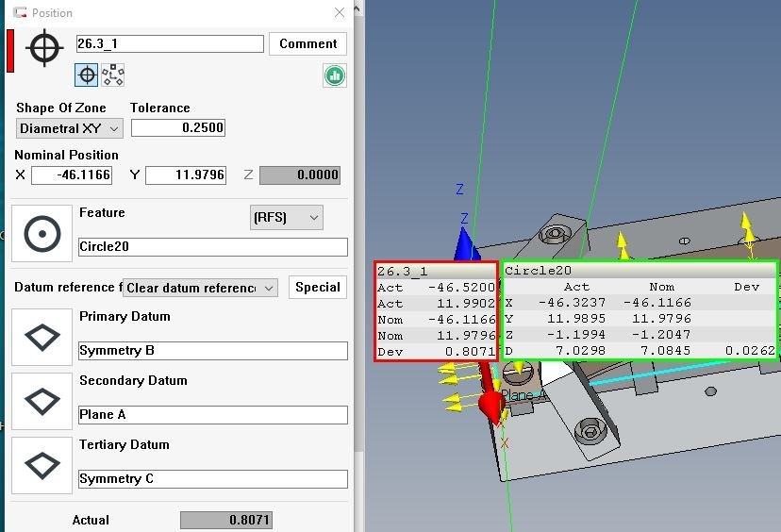The image size is (781, 532).
Task: Click the Secondary Datum diamond icon
Action: click(42, 402)
